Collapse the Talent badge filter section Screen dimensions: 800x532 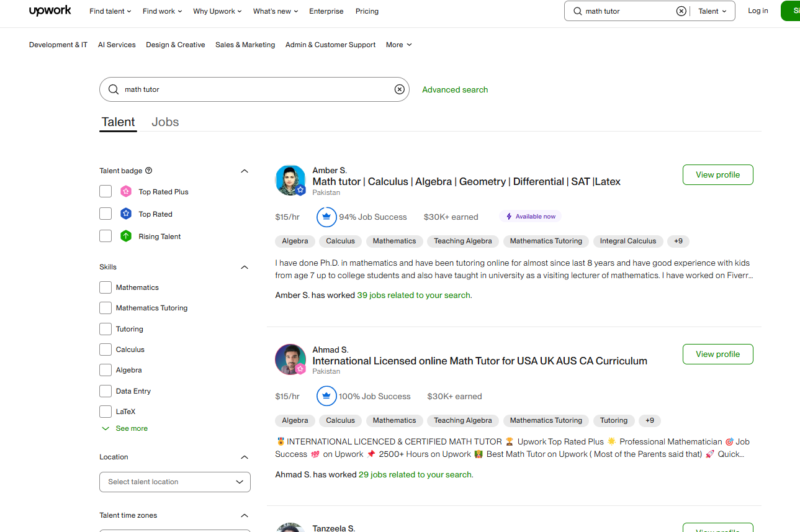[x=245, y=171]
